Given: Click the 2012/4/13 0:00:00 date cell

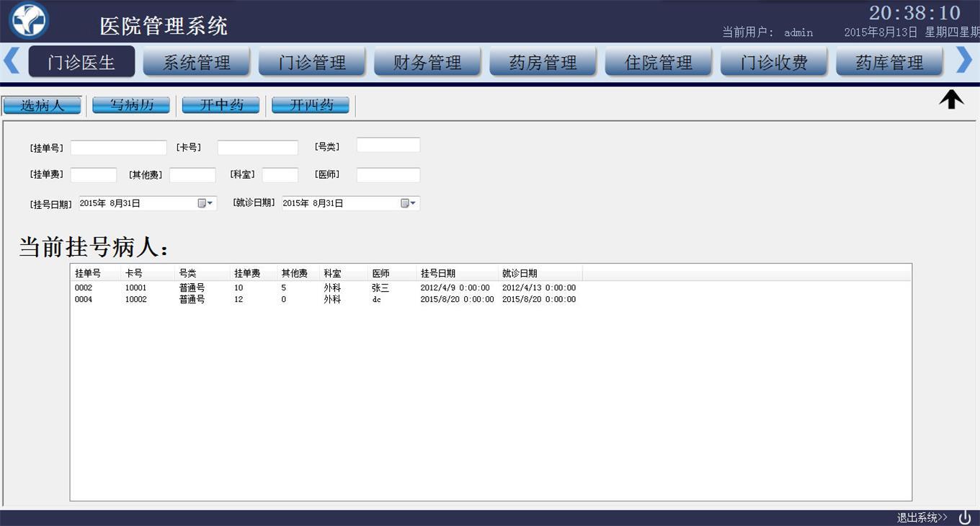Looking at the screenshot, I should (x=539, y=287).
